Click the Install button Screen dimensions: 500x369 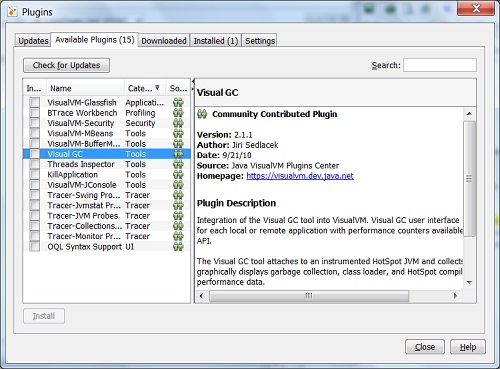(44, 316)
